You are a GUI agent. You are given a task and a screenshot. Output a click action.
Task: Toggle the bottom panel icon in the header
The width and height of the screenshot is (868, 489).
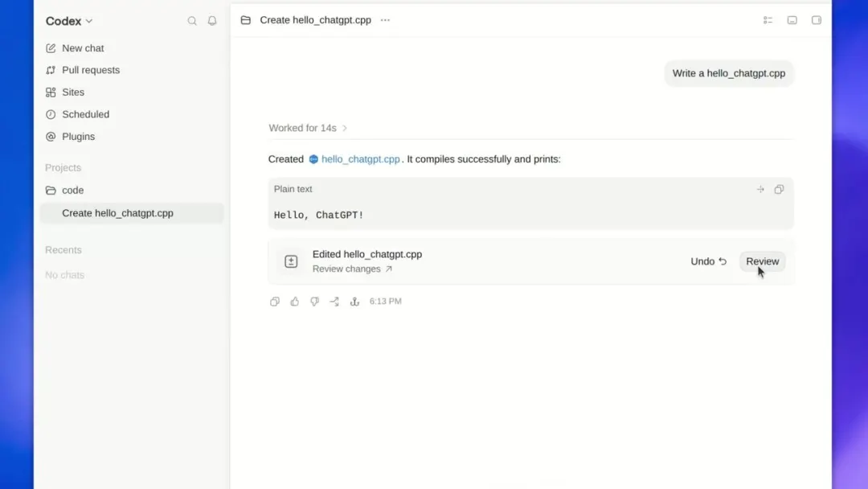point(792,20)
